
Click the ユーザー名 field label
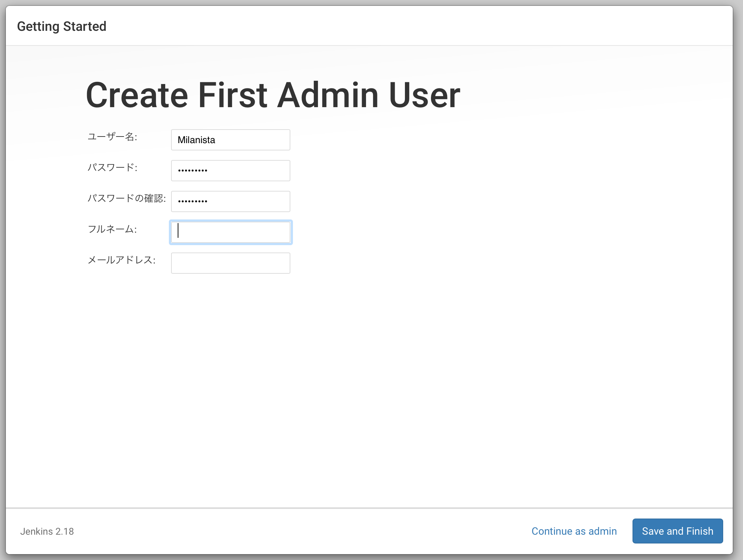tap(112, 137)
